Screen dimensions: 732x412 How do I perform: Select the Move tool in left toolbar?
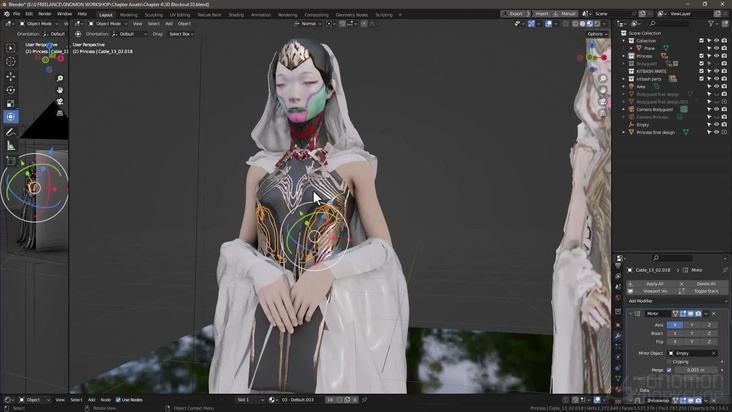coord(10,76)
